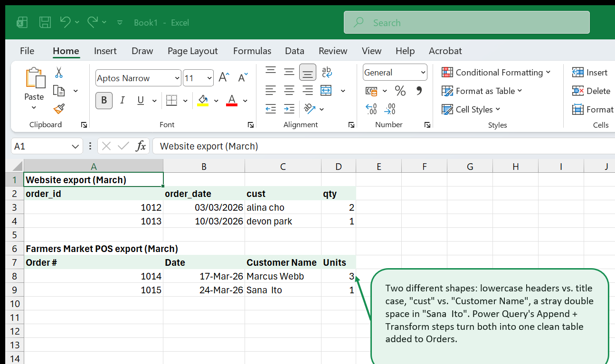Screen dimensions: 615x364
Task: Click the Search box
Action: [467, 22]
